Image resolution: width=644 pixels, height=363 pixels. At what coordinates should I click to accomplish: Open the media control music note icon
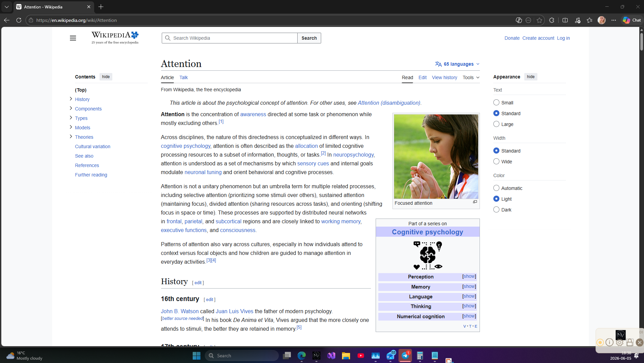[577, 20]
